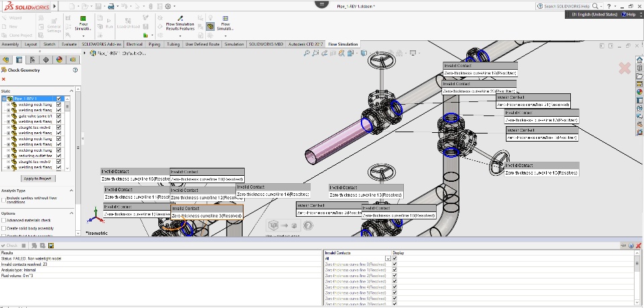Enable Exclude cavities without flow conditions
This screenshot has width=644, height=308.
pyautogui.click(x=4, y=200)
